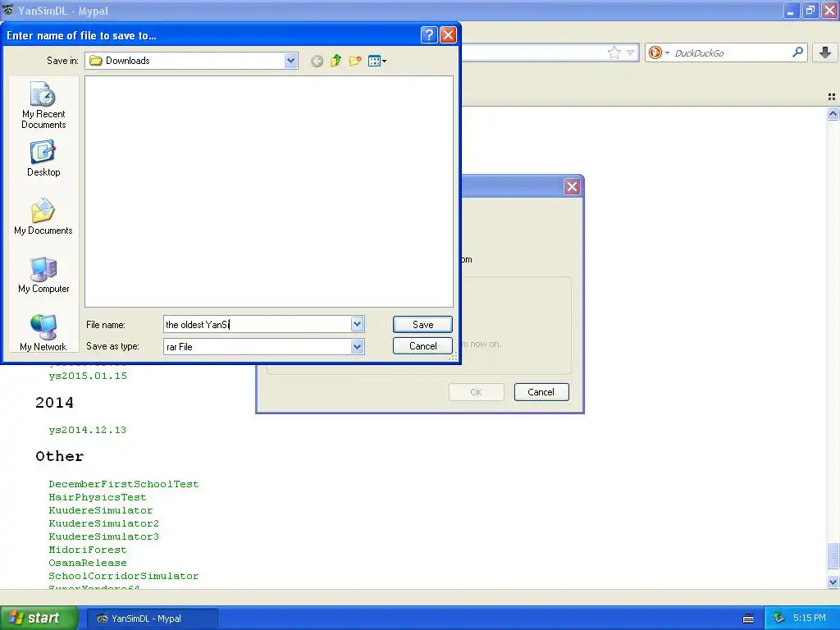Go up one folder level
Viewport: 840px width, 630px height.
[336, 61]
